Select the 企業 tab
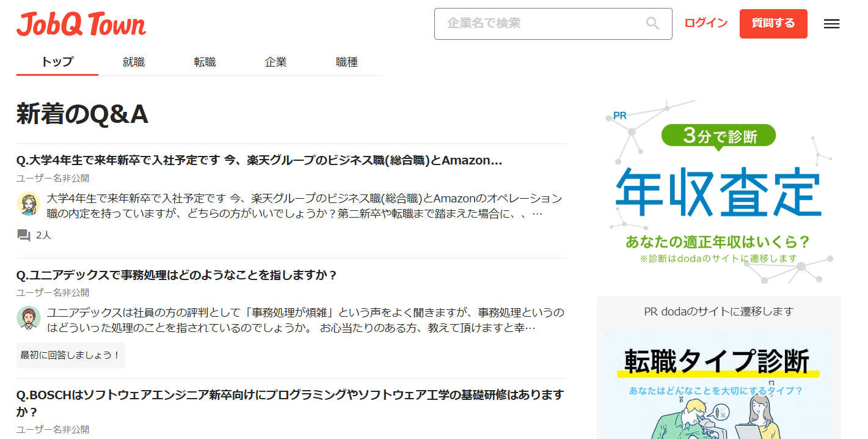868x439 pixels. tap(275, 62)
